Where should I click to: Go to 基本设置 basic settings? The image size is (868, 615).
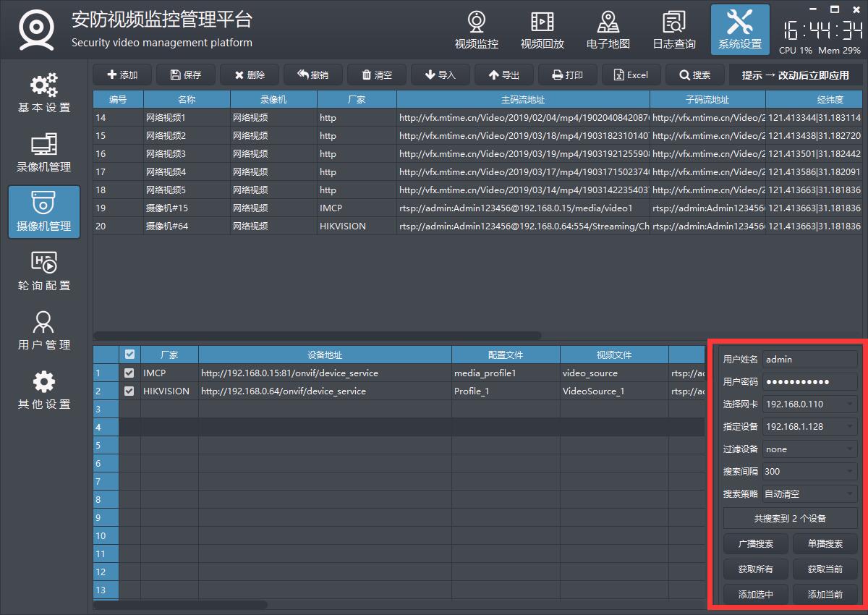(44, 93)
